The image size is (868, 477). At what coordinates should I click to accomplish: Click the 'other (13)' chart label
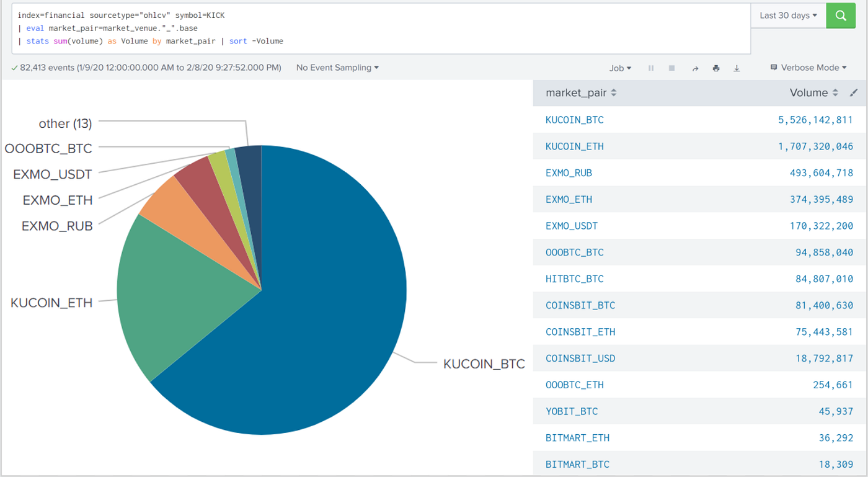[x=65, y=123]
